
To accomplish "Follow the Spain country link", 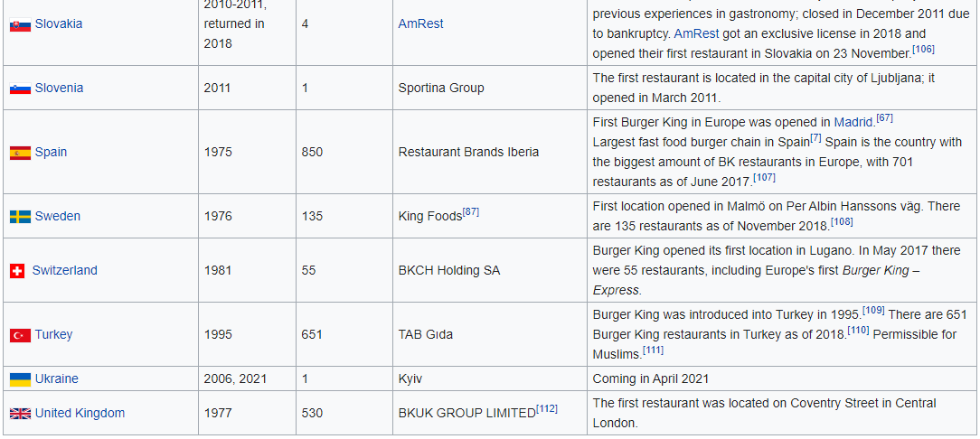I will click(x=51, y=153).
